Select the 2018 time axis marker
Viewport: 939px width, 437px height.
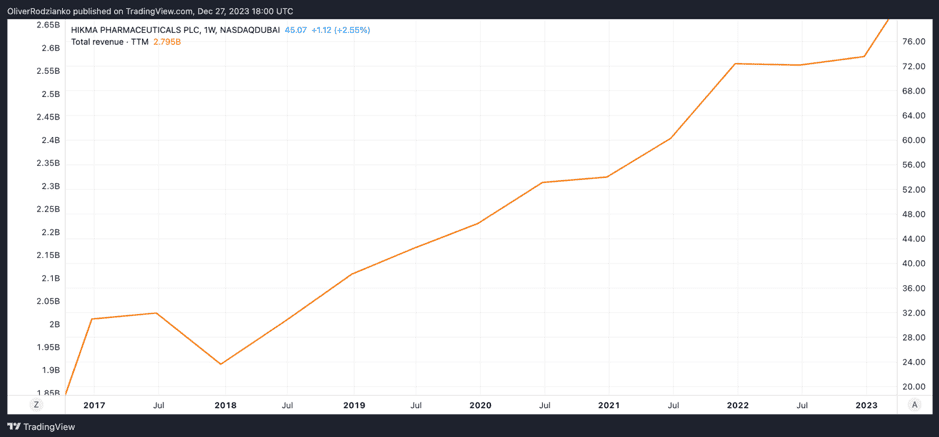pos(225,405)
